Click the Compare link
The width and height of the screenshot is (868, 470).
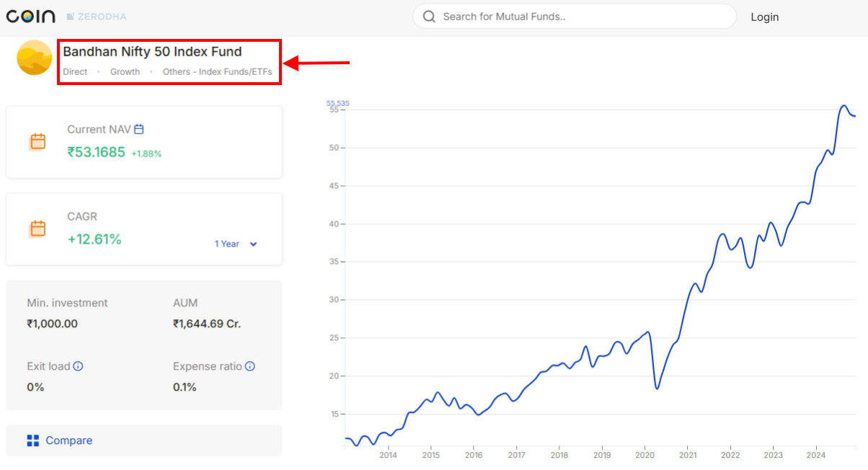[x=68, y=440]
